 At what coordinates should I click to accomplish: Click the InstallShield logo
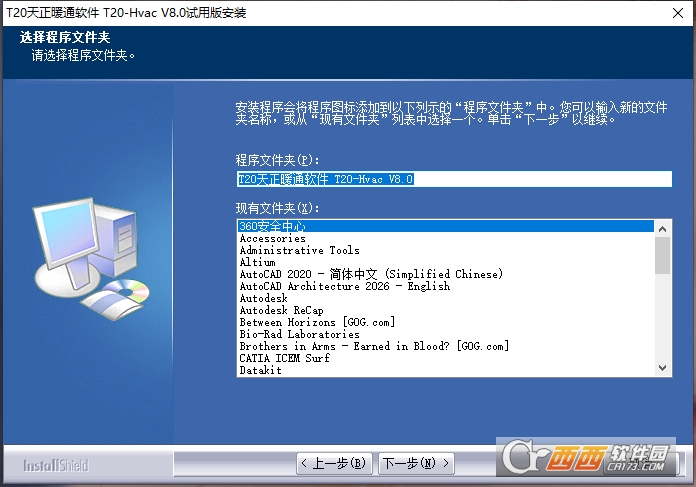[56, 465]
